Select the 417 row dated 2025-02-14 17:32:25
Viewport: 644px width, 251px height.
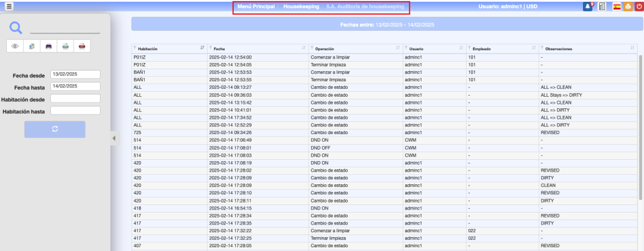(x=384, y=238)
